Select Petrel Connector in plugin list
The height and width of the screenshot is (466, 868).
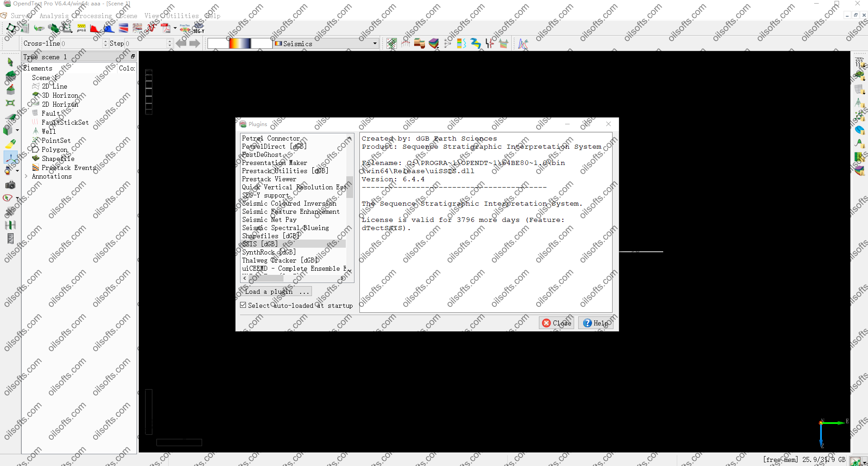pos(271,138)
